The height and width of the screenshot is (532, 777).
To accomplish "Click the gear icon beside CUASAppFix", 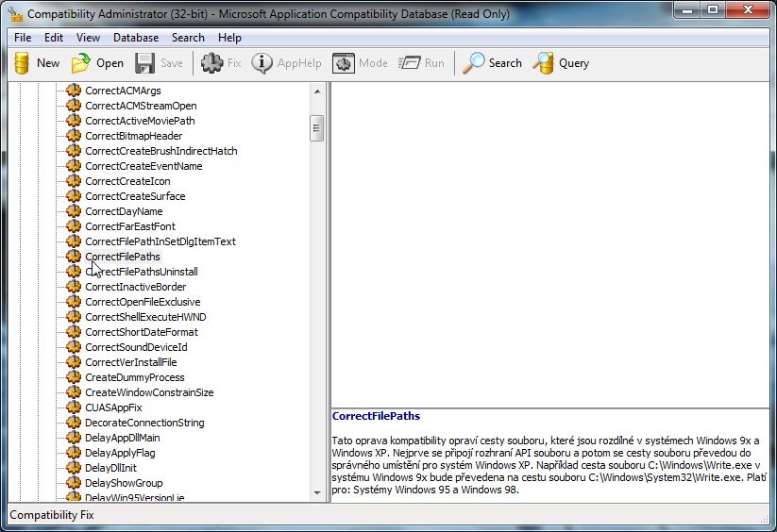I will pyautogui.click(x=74, y=407).
